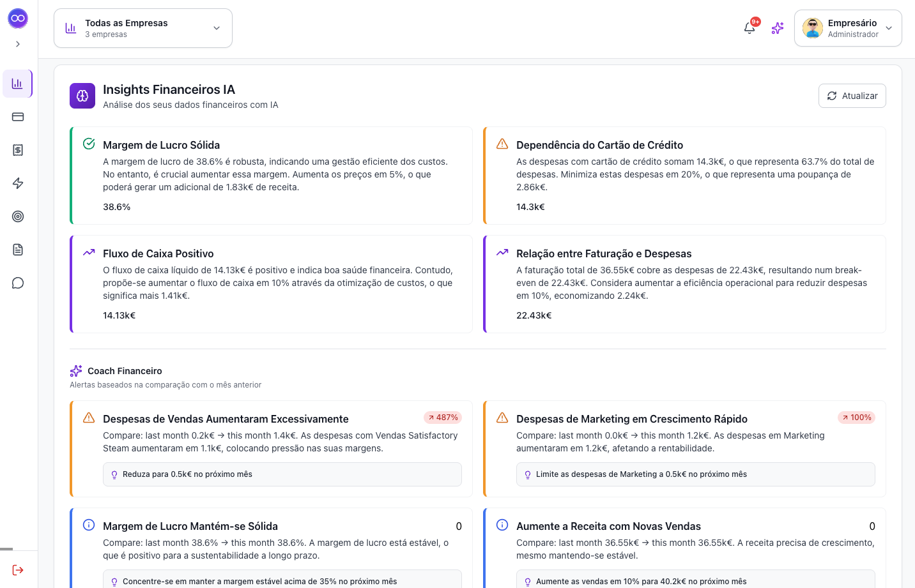Click the 14.3k€ value

click(531, 207)
